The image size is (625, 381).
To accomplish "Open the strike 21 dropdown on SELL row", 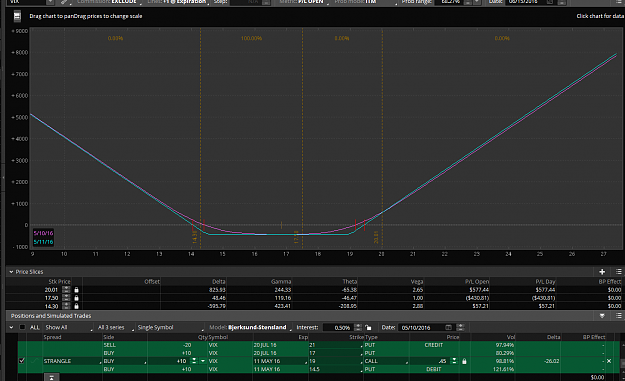I will pos(336,345).
